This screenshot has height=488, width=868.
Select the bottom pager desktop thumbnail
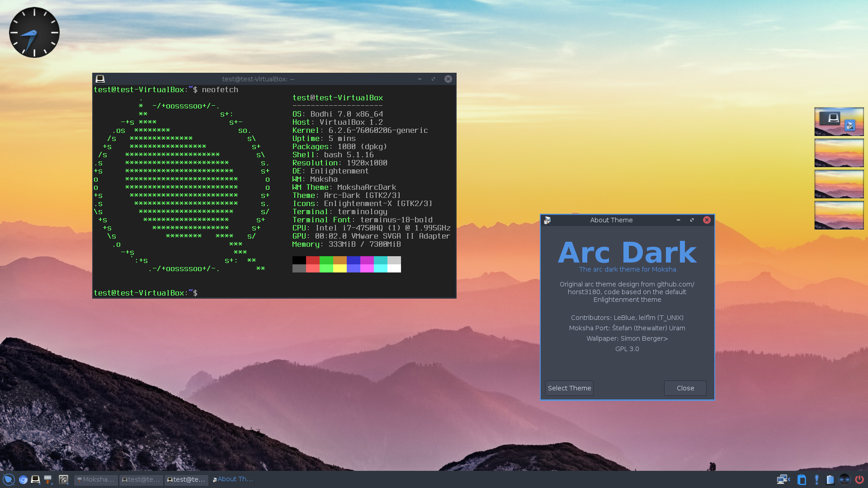click(839, 216)
